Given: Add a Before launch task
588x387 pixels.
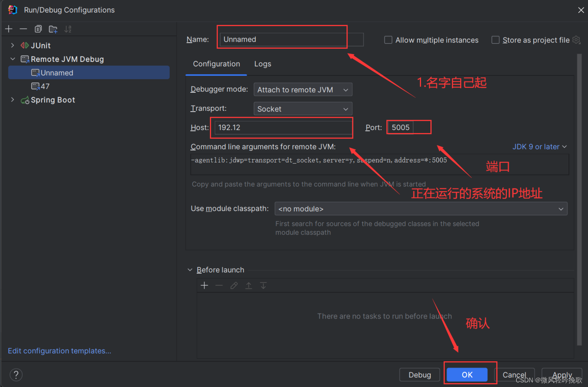Looking at the screenshot, I should click(204, 286).
